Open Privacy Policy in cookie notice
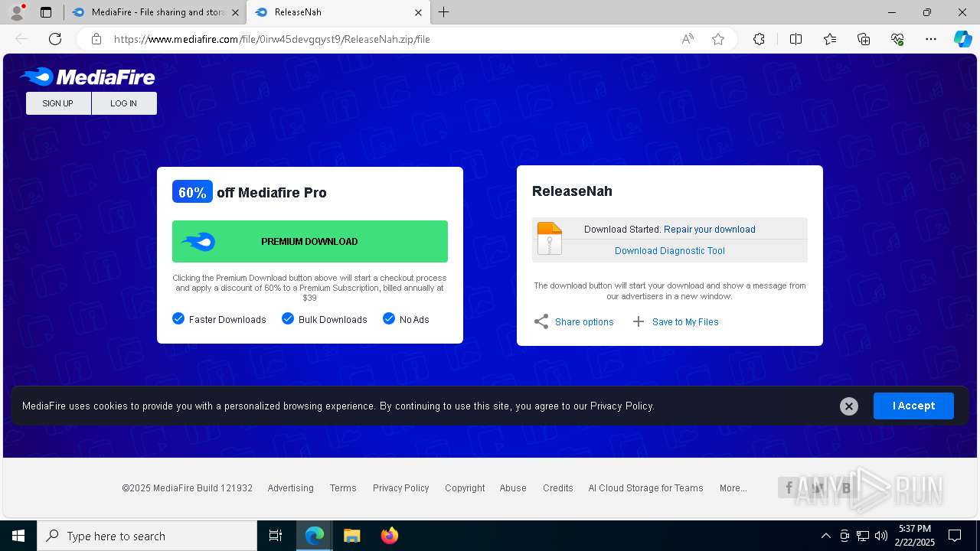Screen dimensions: 980x551 (622, 406)
